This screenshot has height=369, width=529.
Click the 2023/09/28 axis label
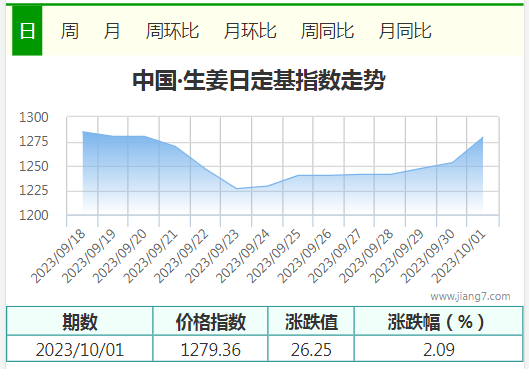[x=366, y=257]
